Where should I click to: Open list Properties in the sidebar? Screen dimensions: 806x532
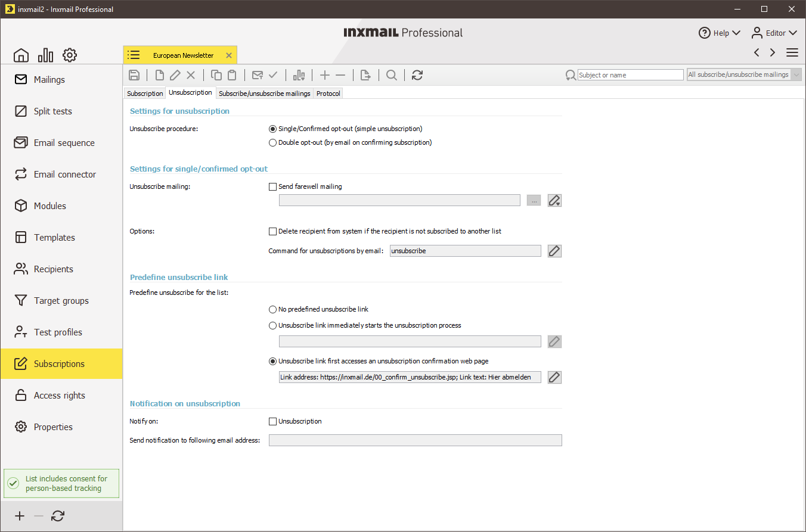click(61, 427)
